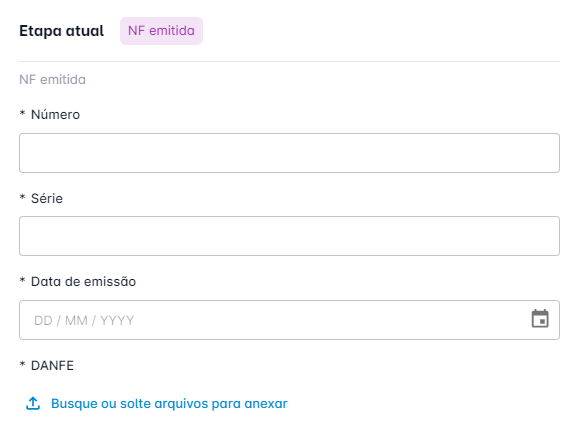Click the Série field label

click(47, 198)
